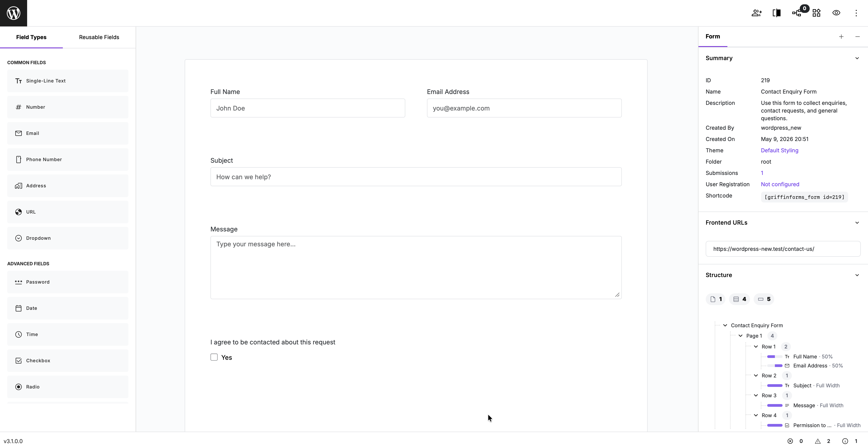868x447 pixels.
Task: Switch to the Field Types tab
Action: [31, 37]
